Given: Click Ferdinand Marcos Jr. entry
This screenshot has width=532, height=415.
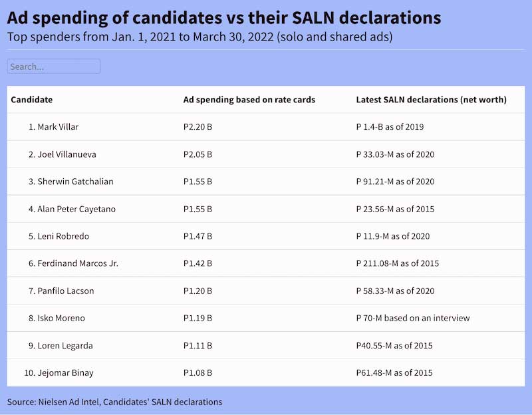Looking at the screenshot, I should (x=73, y=263).
